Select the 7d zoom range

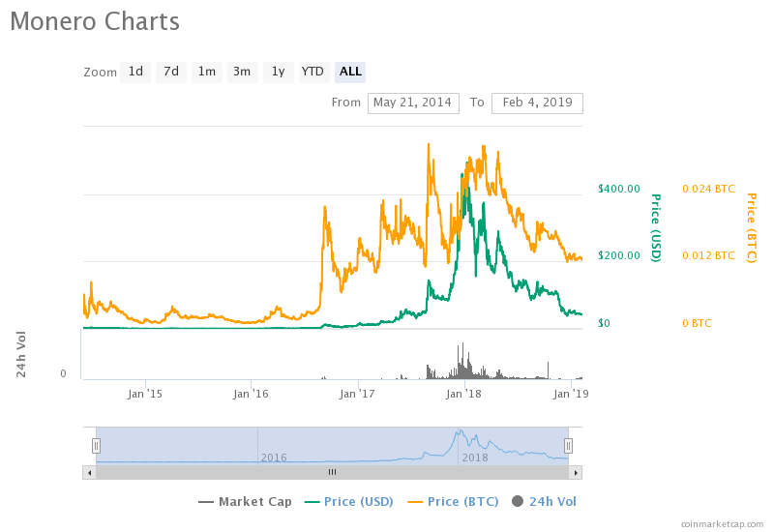[171, 72]
